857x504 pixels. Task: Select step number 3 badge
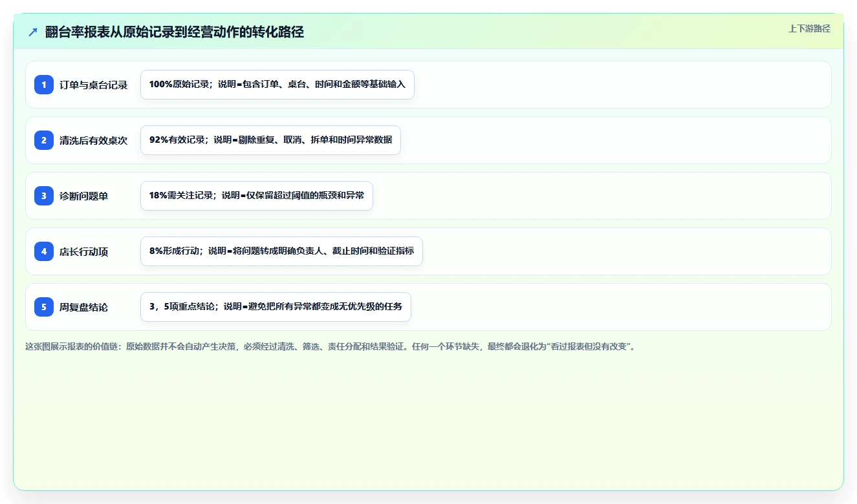[44, 196]
